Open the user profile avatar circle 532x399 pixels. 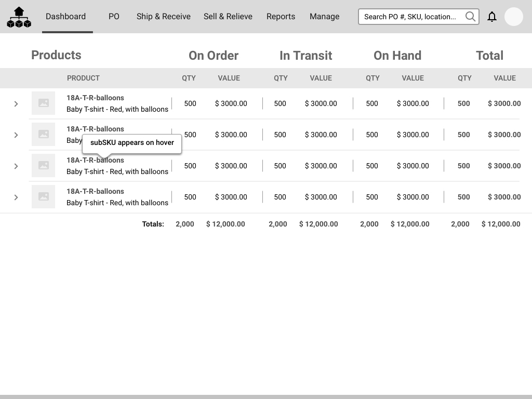coord(513,17)
